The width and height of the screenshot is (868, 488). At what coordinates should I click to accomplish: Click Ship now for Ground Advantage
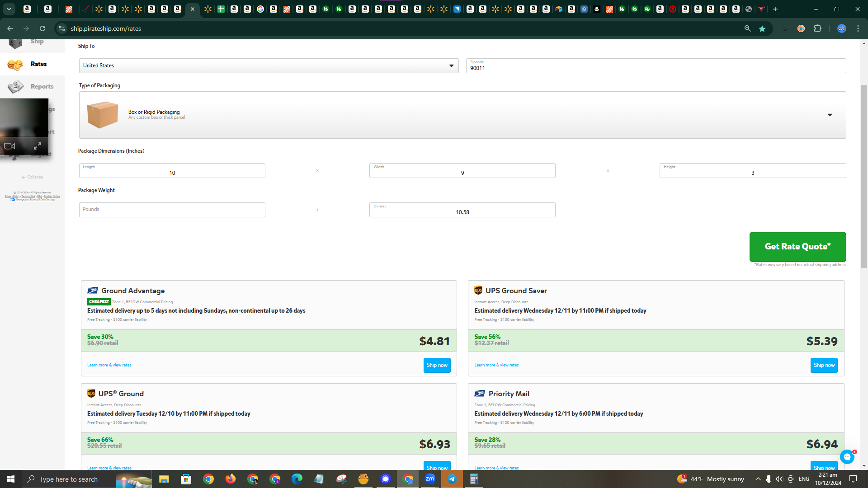tap(437, 365)
